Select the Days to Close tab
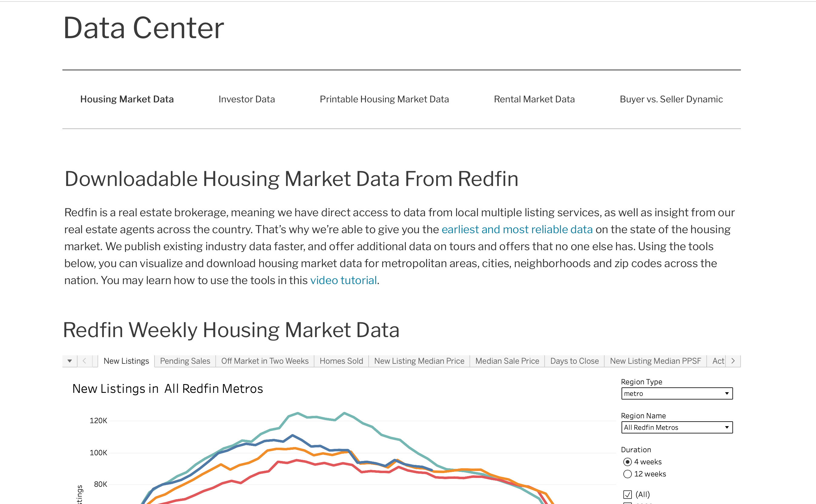Image resolution: width=816 pixels, height=504 pixels. (574, 361)
